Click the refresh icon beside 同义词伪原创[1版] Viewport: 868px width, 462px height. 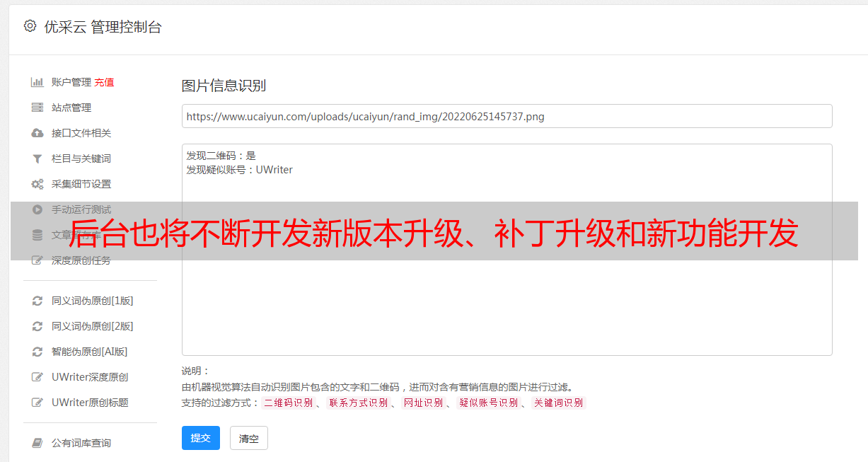pyautogui.click(x=37, y=301)
